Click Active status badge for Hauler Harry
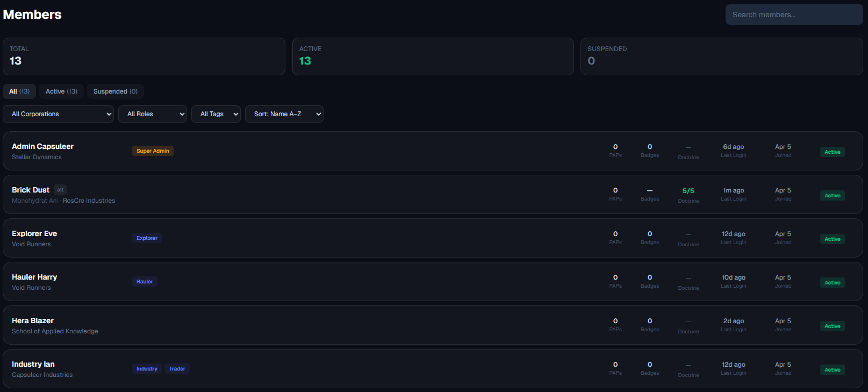Viewport: 868px width, 392px height. click(x=833, y=283)
